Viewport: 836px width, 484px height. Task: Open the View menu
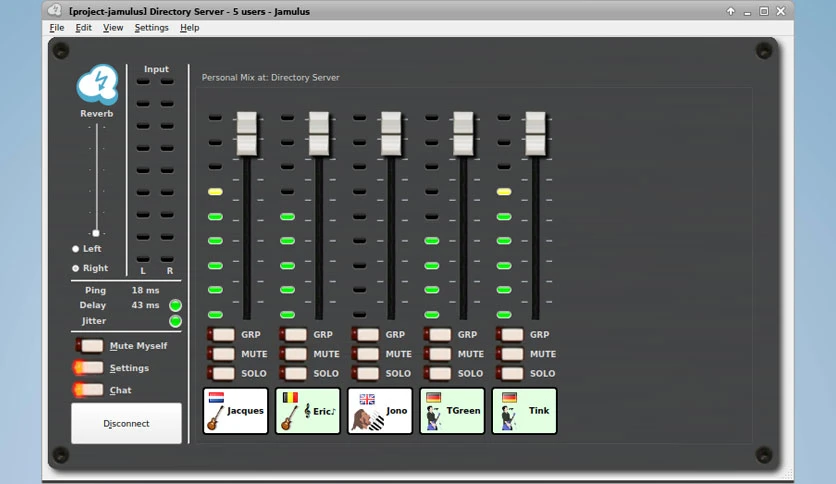(x=113, y=28)
